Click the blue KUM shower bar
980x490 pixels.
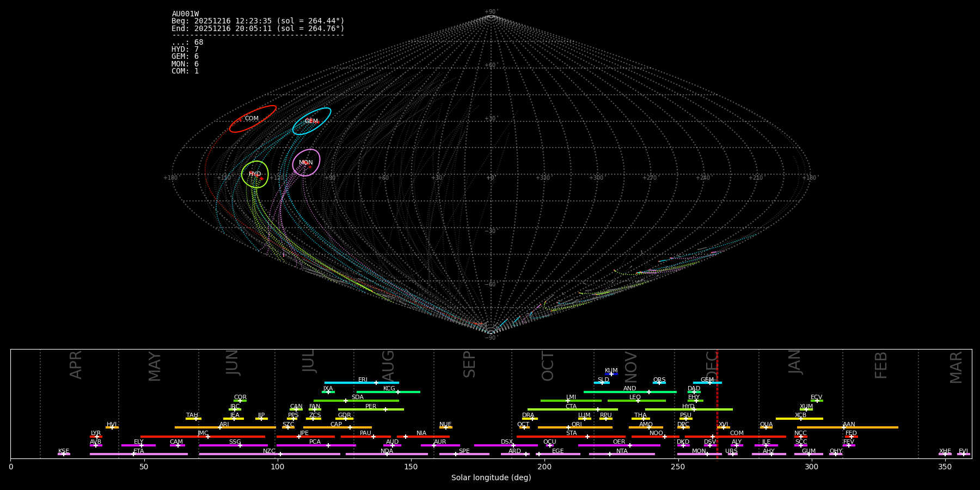pos(611,374)
